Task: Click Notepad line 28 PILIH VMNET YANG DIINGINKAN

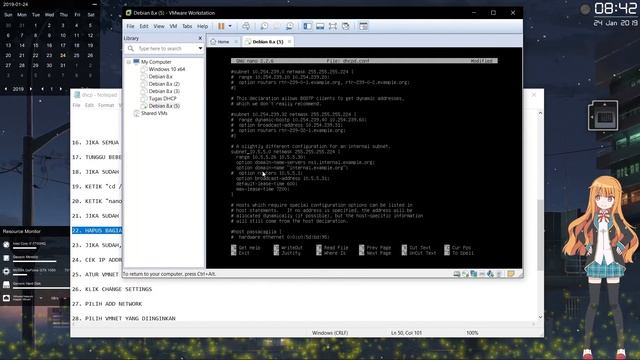Action: coord(124,318)
